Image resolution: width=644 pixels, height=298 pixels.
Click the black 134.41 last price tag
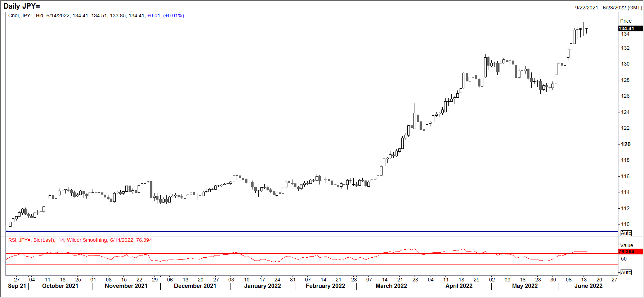(630, 28)
